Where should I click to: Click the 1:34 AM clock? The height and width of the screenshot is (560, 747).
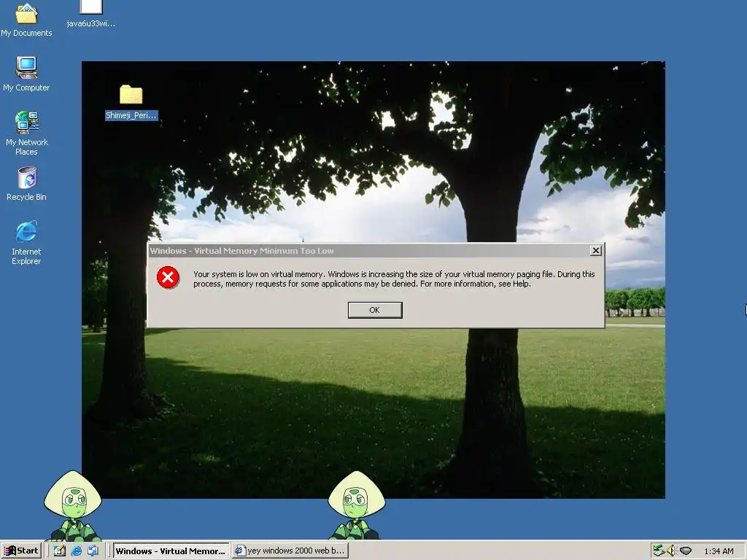(x=719, y=551)
